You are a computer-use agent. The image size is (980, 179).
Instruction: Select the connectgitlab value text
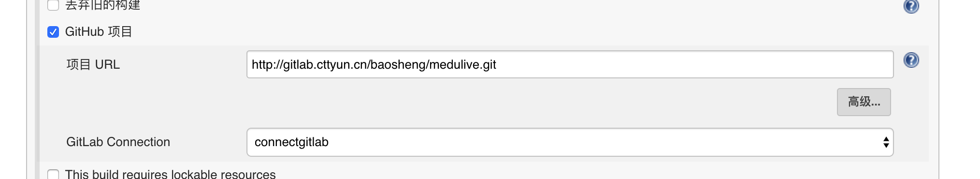point(291,142)
